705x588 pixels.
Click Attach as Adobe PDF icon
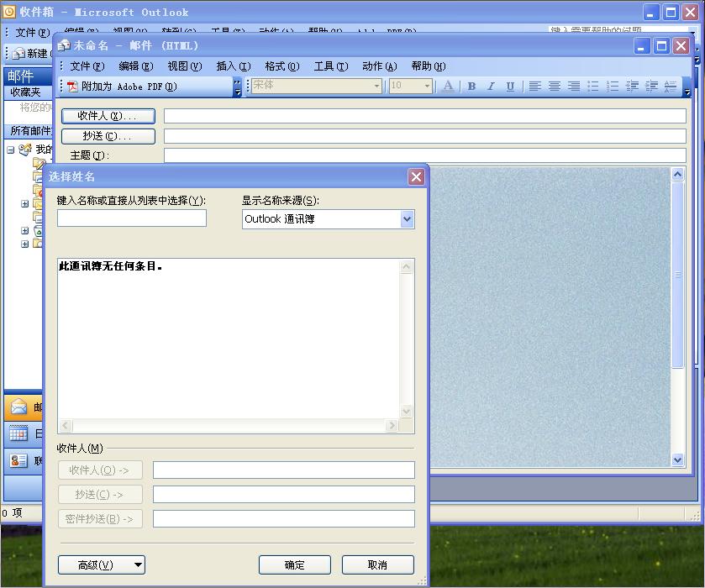73,87
